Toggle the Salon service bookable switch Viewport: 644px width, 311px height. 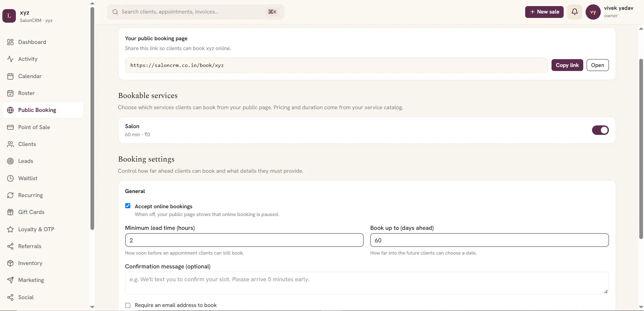600,130
